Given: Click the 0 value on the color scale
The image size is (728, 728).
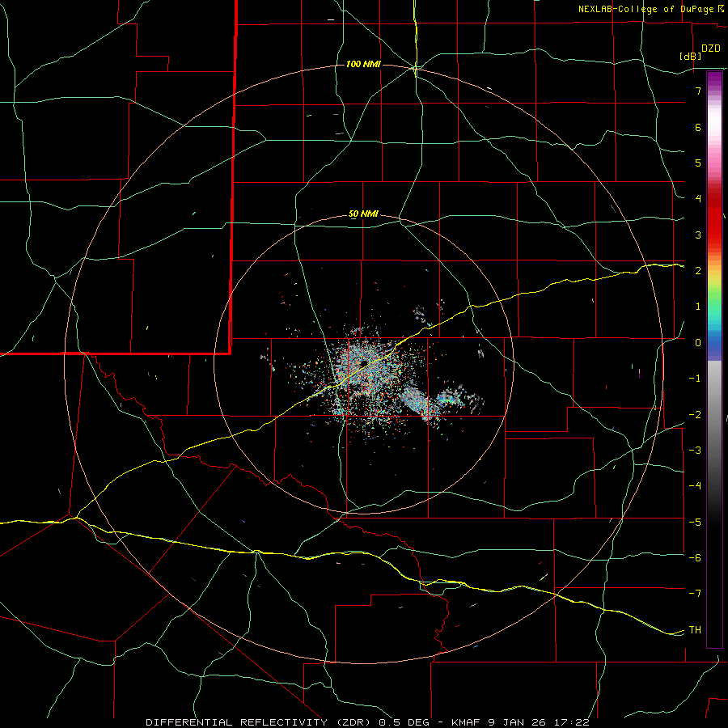Looking at the screenshot, I should coord(698,343).
